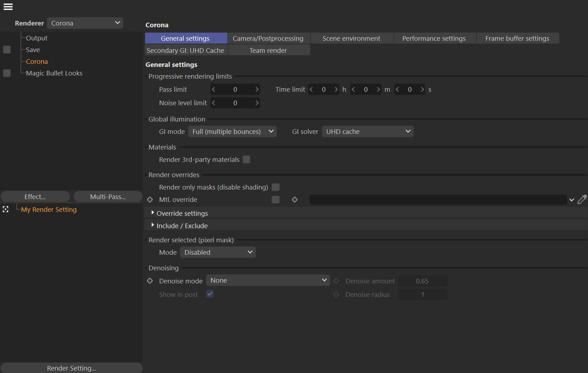This screenshot has height=373, width=588.
Task: Select Output in the renderer tree
Action: pyautogui.click(x=37, y=38)
